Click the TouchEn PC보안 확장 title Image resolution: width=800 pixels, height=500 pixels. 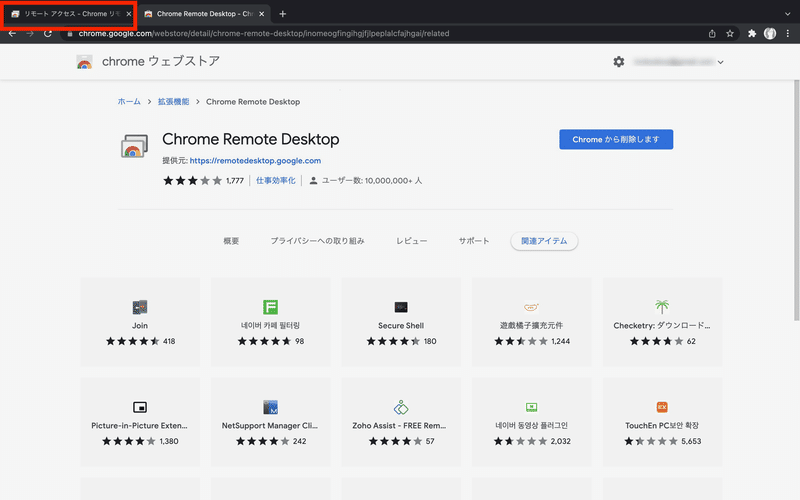pos(662,426)
